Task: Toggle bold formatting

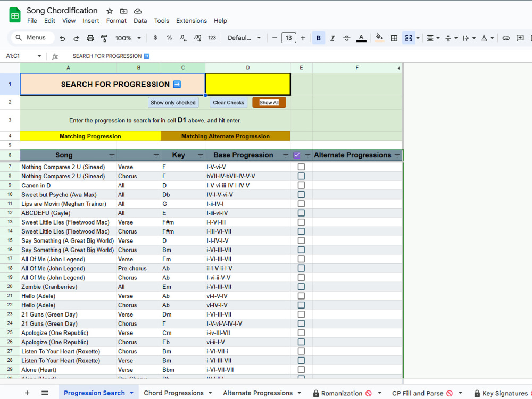Action: 318,38
